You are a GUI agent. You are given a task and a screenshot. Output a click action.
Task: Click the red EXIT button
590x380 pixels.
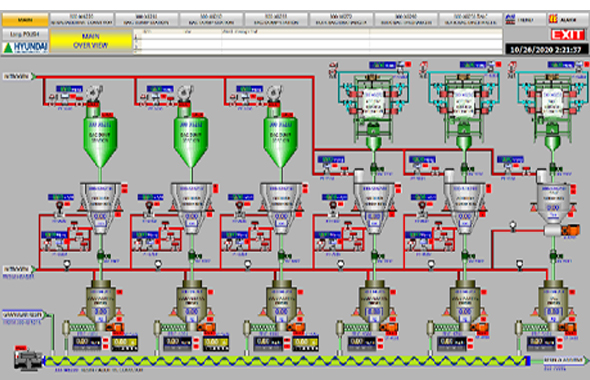point(567,35)
